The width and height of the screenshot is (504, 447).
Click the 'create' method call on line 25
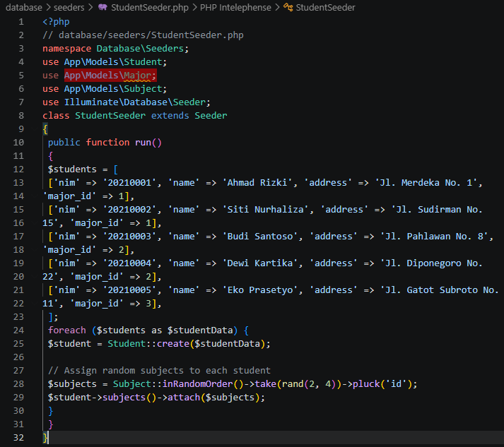(x=173, y=344)
